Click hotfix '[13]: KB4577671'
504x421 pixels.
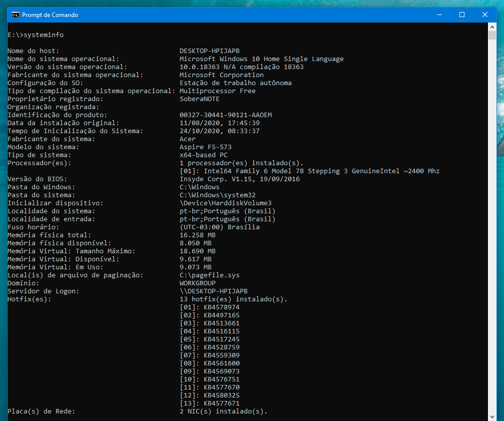coord(210,403)
